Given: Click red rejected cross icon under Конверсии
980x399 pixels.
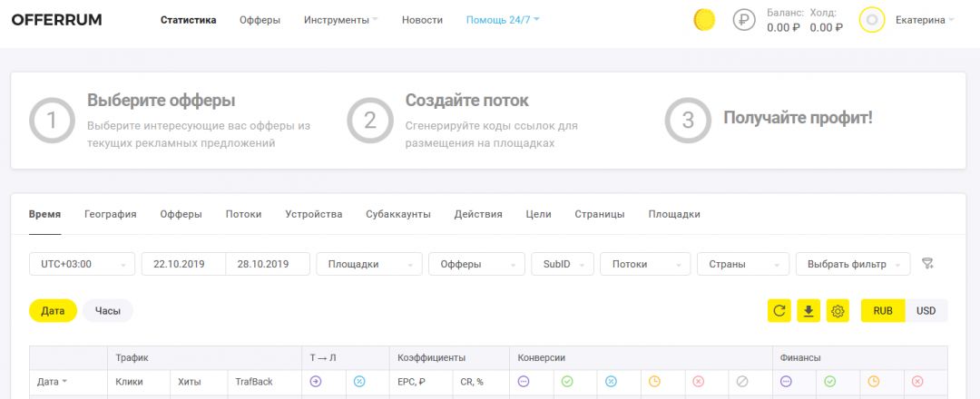Looking at the screenshot, I should 698,382.
